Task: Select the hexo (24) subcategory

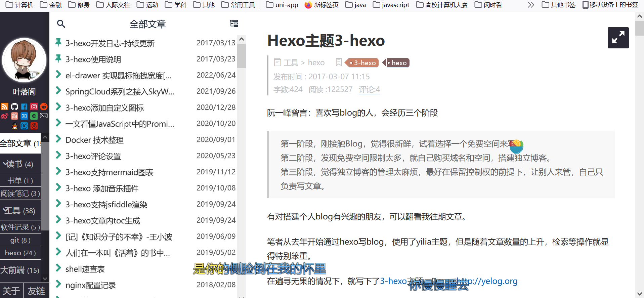Action: click(20, 253)
